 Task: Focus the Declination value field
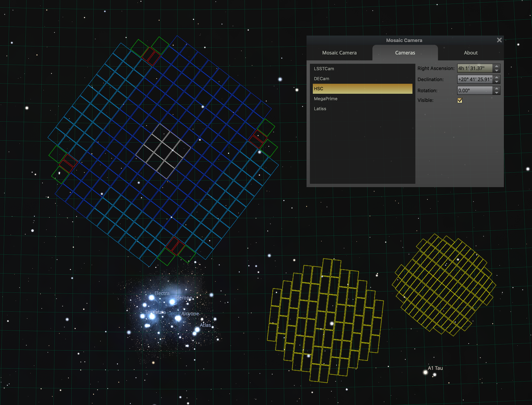474,79
